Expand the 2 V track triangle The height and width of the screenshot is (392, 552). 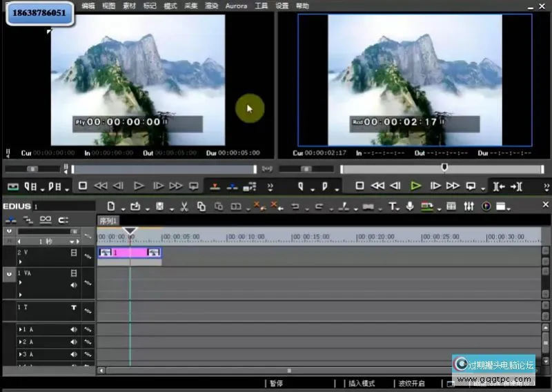coord(21,262)
